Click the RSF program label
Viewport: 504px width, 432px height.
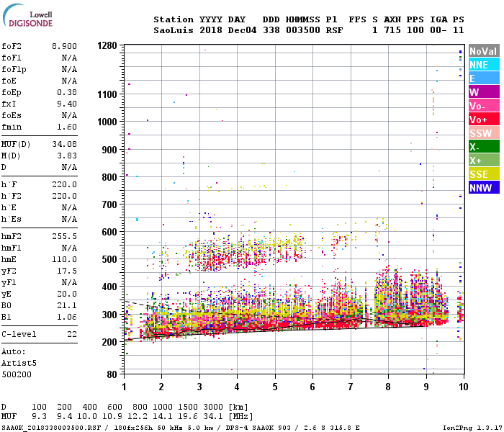[334, 30]
